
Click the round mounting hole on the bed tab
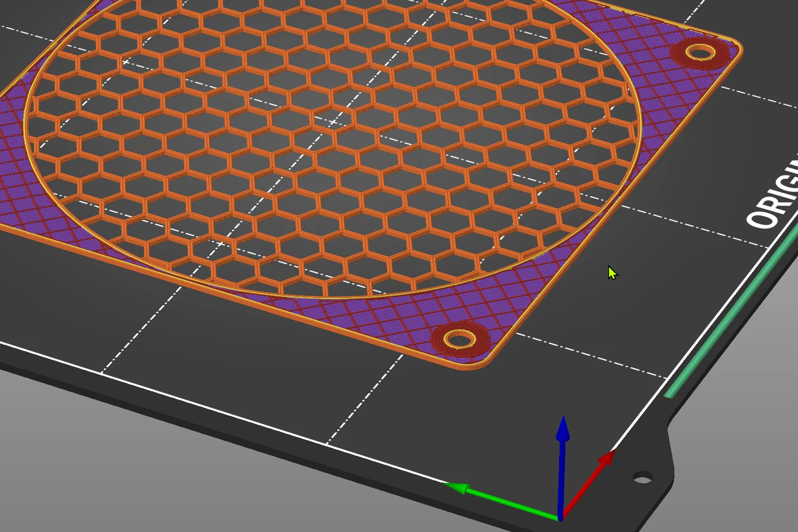643,477
